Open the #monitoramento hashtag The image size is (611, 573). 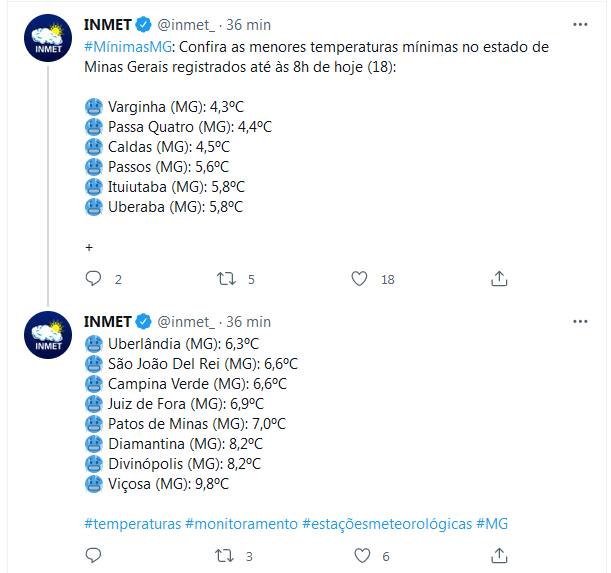[242, 523]
